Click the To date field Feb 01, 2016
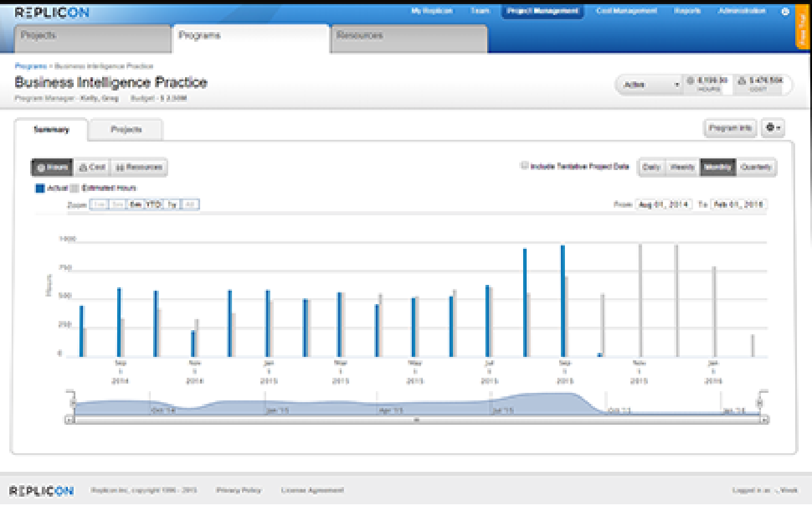Screen dimensions: 812x506 pyautogui.click(x=738, y=204)
